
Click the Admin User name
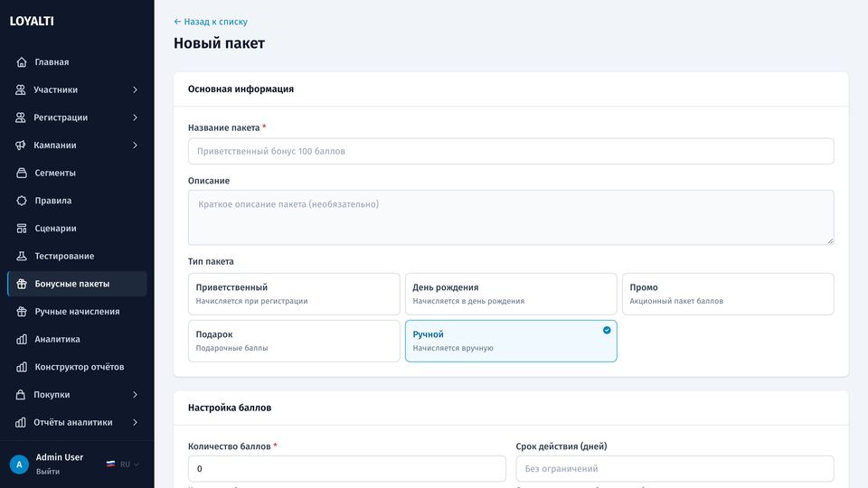(60, 457)
